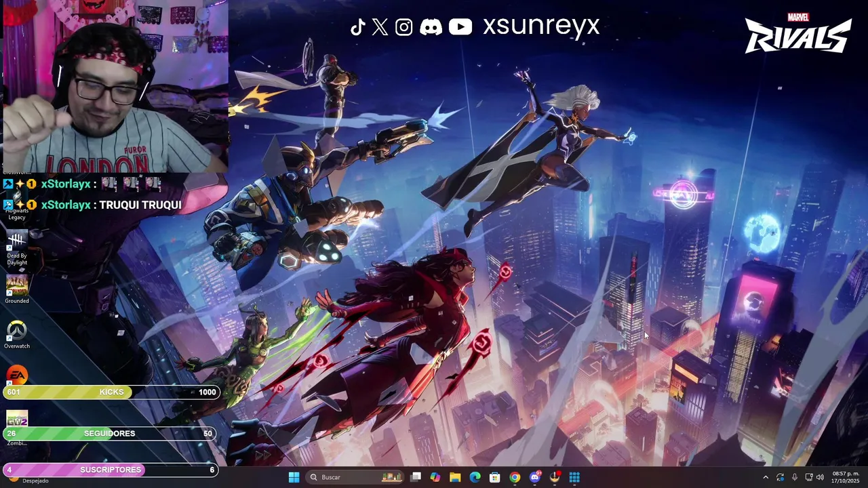Select the Grounded desktop shortcut

17,289
